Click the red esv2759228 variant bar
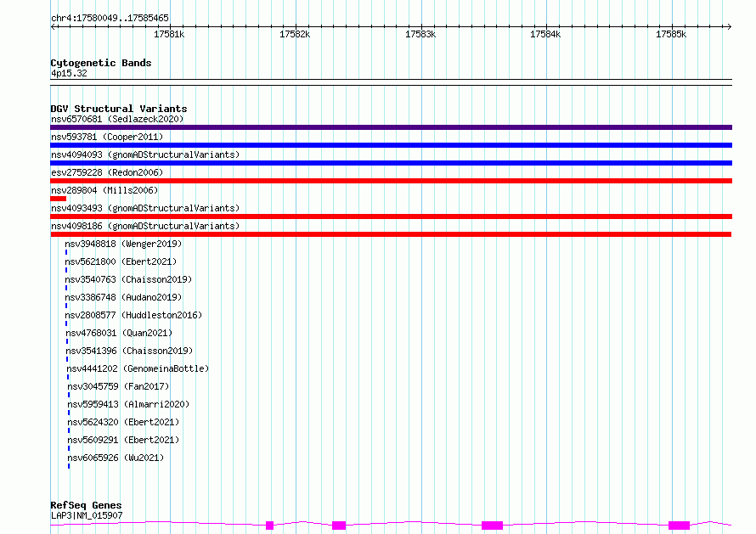Screen dimensions: 756x534 pos(391,181)
